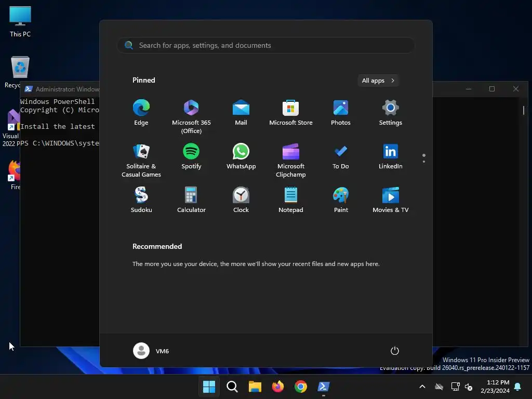Click the power button in Start menu

click(395, 351)
